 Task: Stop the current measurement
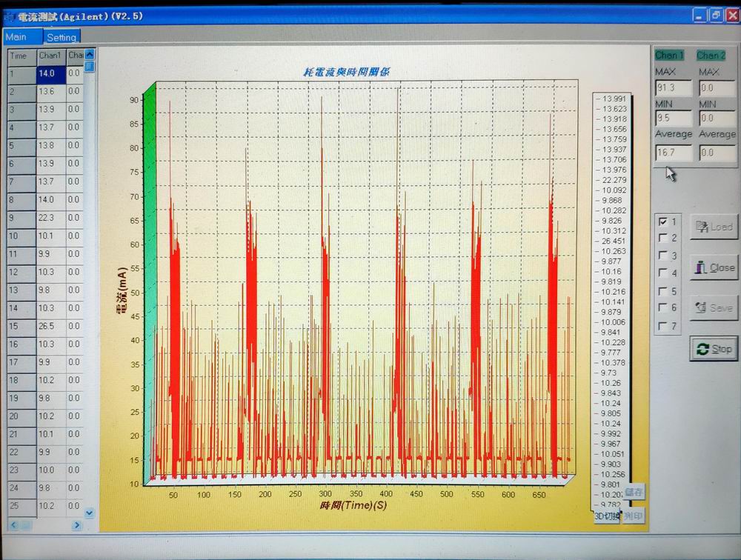[x=714, y=349]
